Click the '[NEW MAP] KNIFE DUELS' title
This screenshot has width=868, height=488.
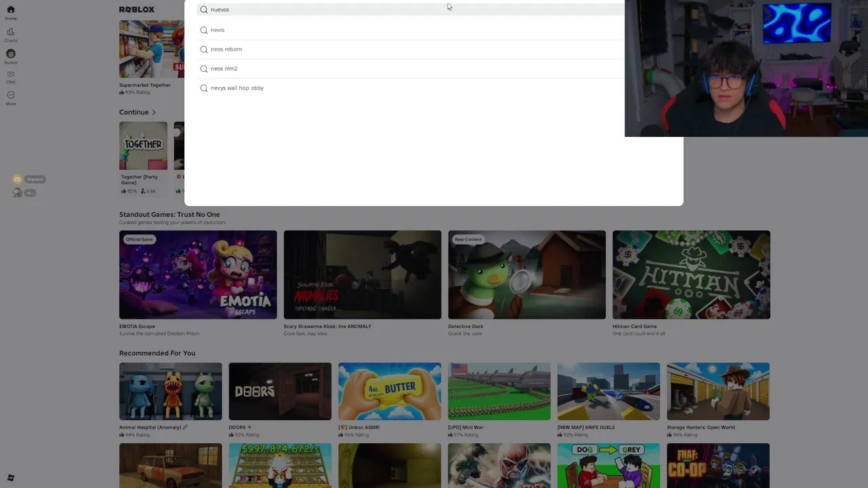[586, 428]
